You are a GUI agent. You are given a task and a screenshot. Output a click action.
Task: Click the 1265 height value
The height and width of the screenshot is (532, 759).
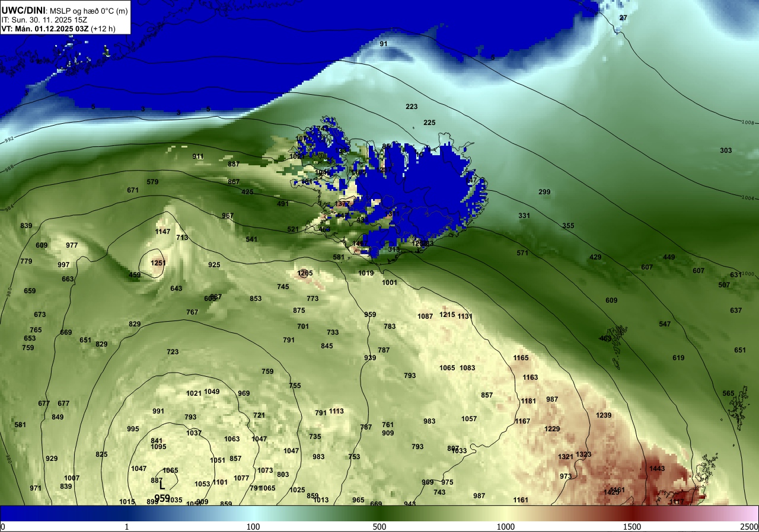305,273
